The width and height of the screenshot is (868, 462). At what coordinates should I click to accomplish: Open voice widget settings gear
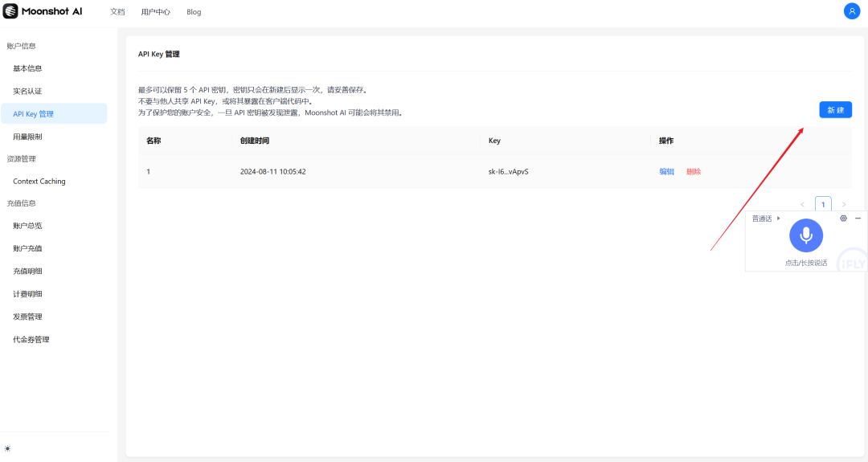[843, 219]
